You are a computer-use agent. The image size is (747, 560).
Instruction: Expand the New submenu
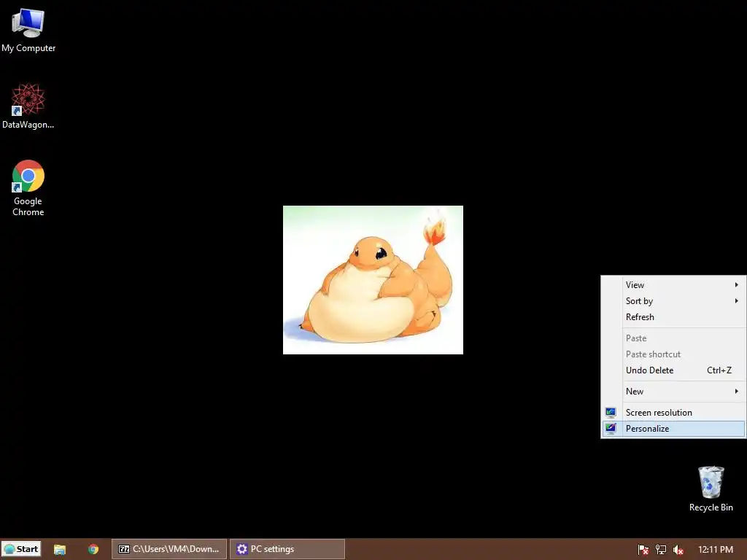click(x=673, y=392)
